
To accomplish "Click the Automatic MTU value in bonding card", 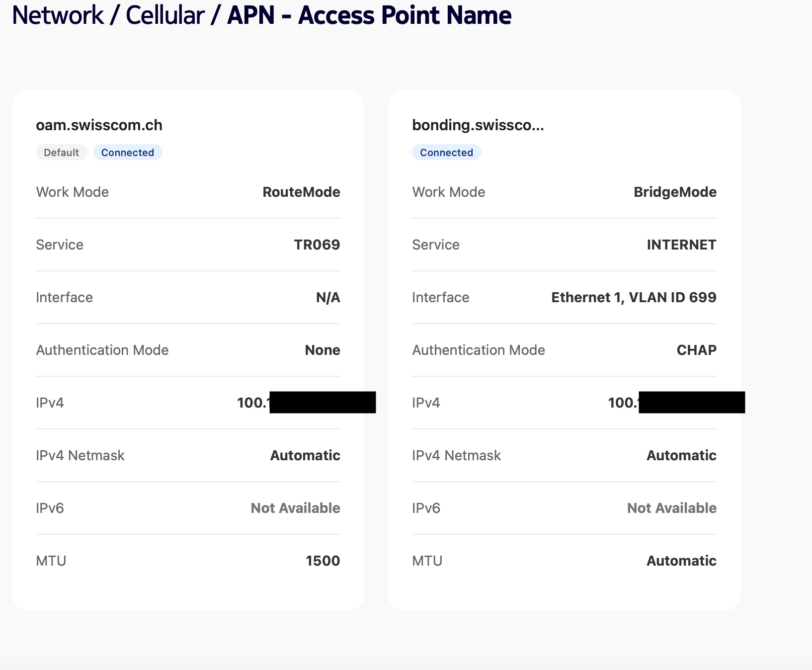I will (681, 561).
